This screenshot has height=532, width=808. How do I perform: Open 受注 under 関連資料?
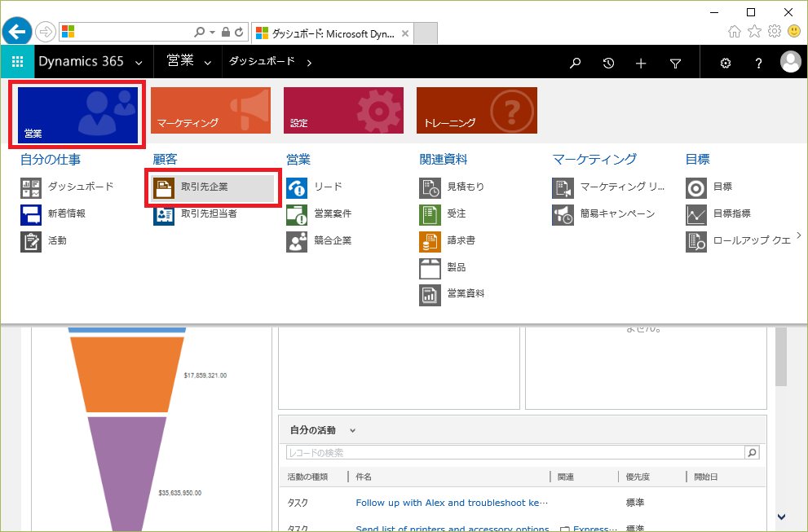pyautogui.click(x=443, y=213)
